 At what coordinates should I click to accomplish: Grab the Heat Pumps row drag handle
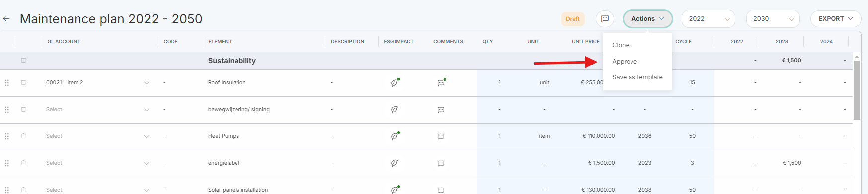7,136
